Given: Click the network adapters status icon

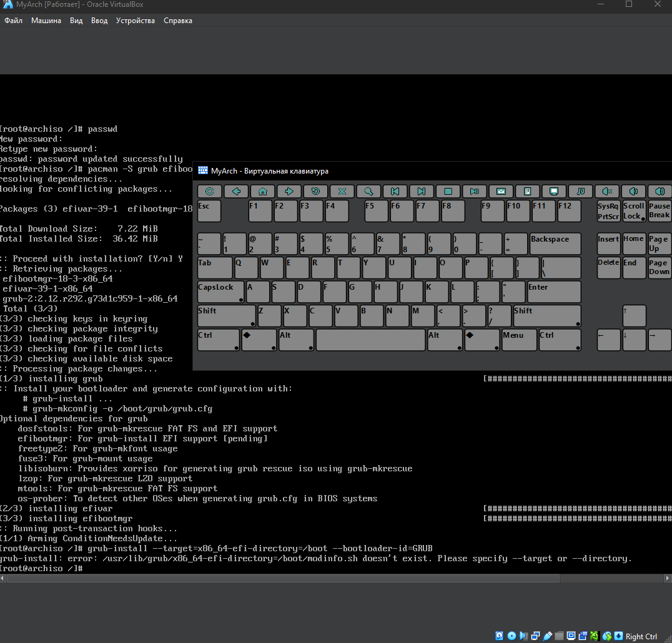Looking at the screenshot, I should coord(536,636).
